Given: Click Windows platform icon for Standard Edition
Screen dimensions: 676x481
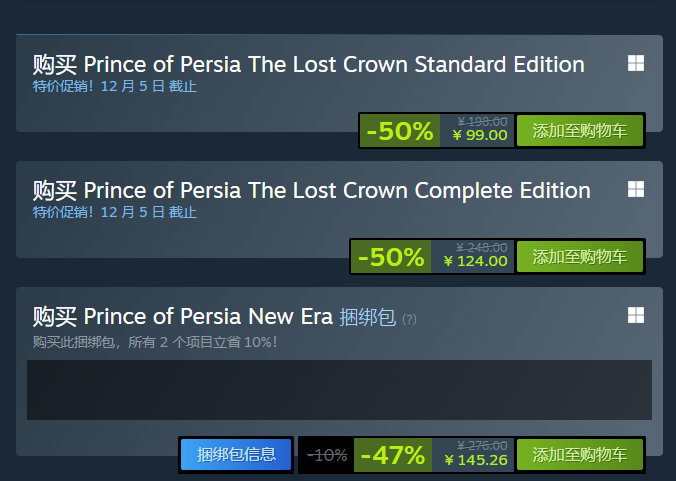Looking at the screenshot, I should pyautogui.click(x=636, y=63).
